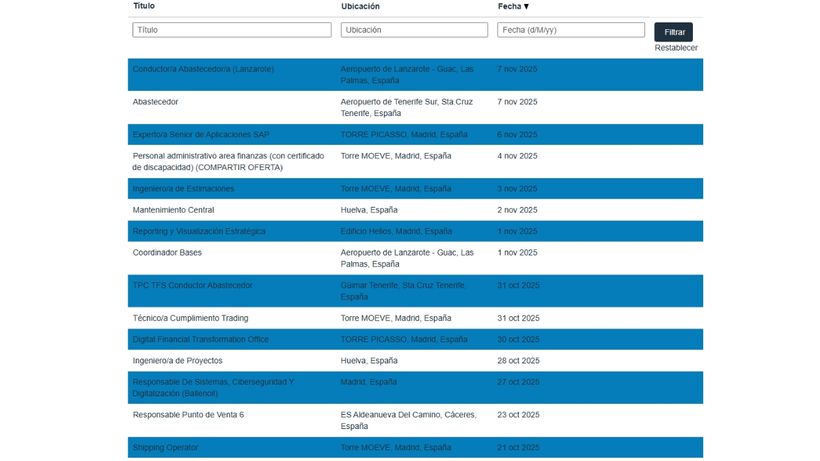Open the Shipping Operator listing

(165, 447)
